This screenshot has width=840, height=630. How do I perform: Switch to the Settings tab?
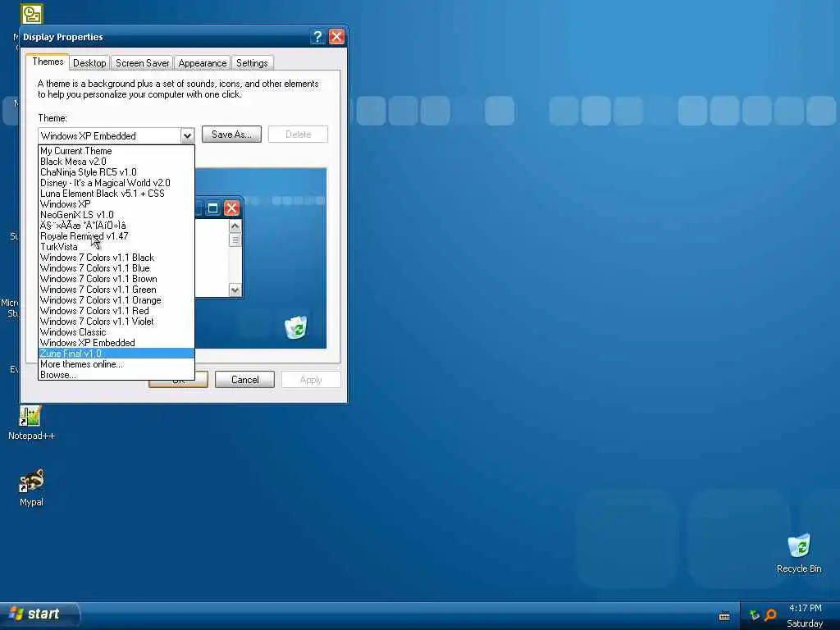pos(252,63)
